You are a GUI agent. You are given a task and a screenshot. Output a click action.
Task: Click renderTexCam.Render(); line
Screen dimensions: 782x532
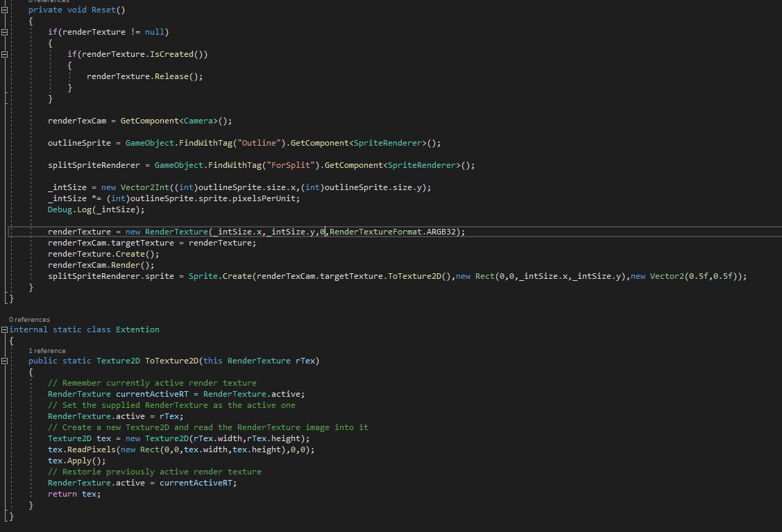[x=101, y=265]
